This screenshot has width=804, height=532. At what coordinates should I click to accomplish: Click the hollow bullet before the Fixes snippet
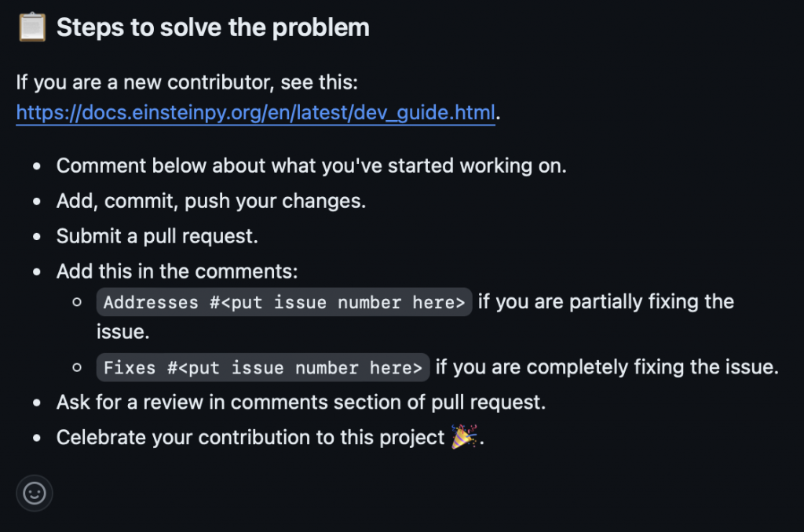click(x=77, y=367)
